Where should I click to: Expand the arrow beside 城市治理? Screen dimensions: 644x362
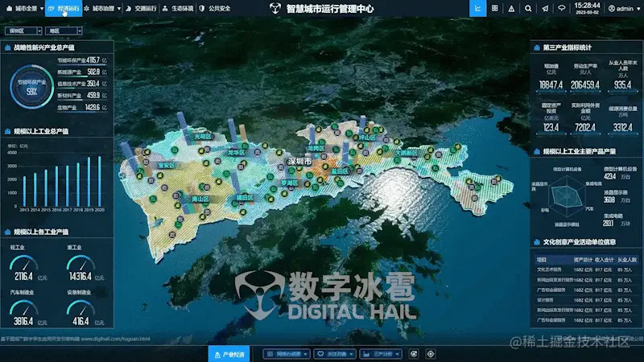(119, 9)
